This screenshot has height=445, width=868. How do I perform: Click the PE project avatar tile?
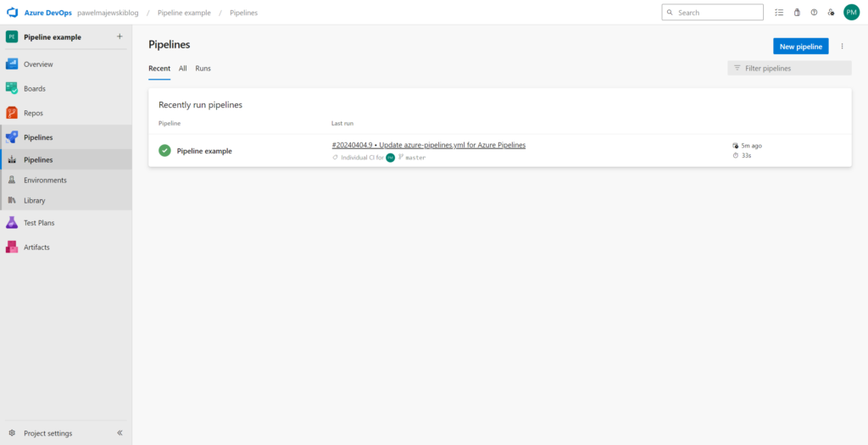pos(12,37)
